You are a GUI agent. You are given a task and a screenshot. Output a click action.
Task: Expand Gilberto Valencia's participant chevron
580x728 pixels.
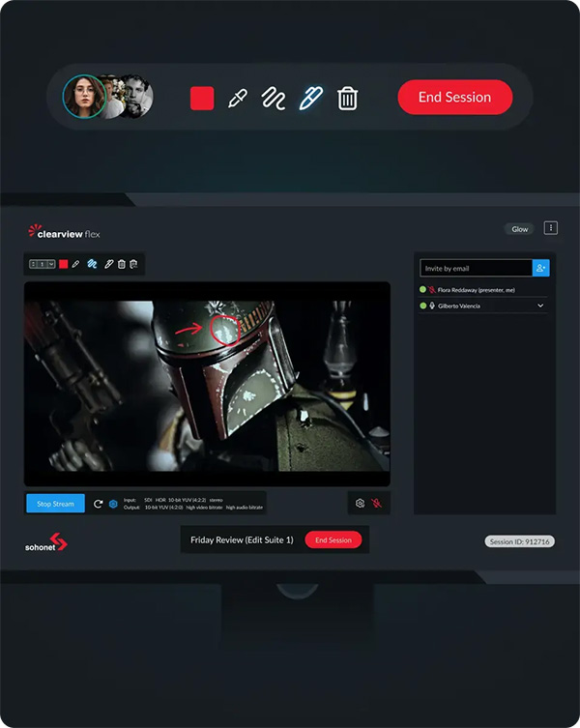pos(540,306)
